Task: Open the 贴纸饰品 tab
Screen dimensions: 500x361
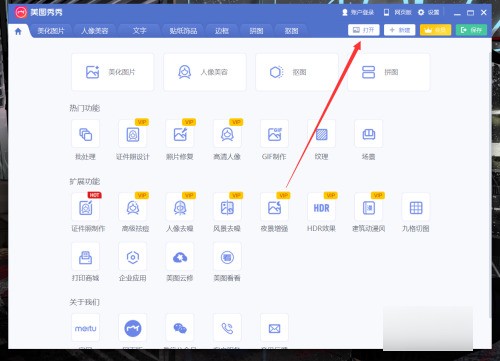Action: 183,31
